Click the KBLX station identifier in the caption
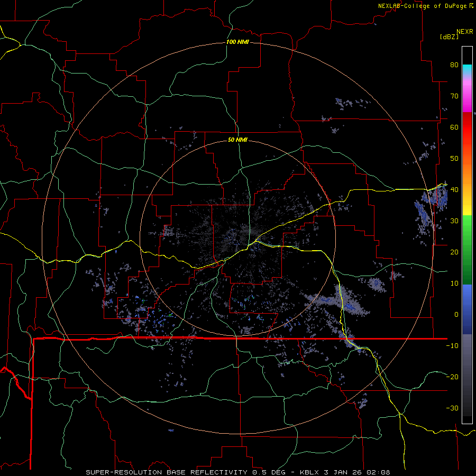Image resolution: width=476 pixels, height=476 pixels. pos(309,472)
